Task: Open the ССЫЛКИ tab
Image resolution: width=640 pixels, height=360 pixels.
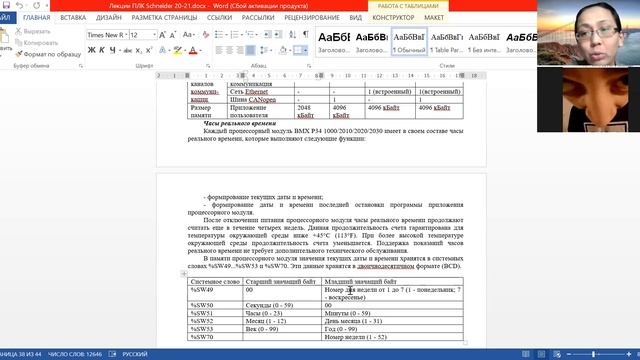Action: (x=219, y=18)
